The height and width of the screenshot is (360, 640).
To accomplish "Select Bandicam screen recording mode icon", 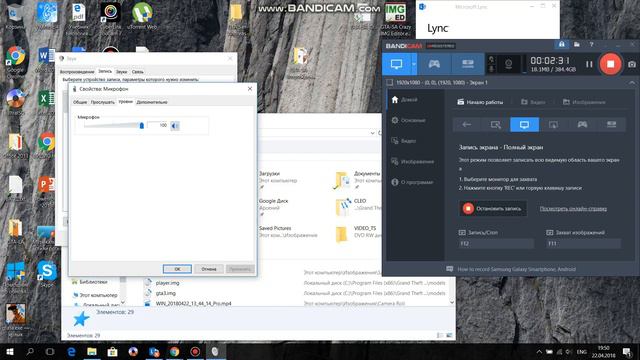I will [x=396, y=64].
